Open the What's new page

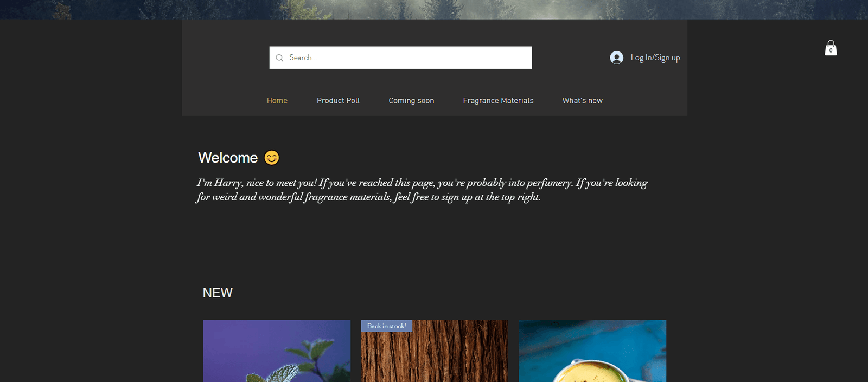pos(582,101)
